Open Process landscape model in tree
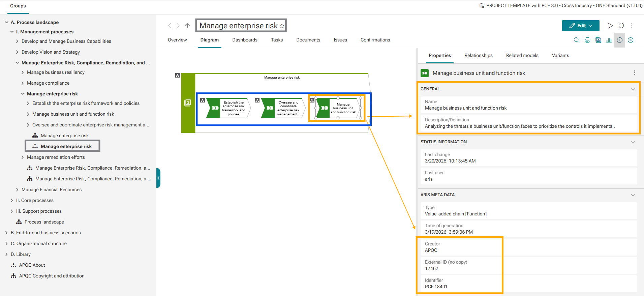644x296 pixels. click(44, 222)
